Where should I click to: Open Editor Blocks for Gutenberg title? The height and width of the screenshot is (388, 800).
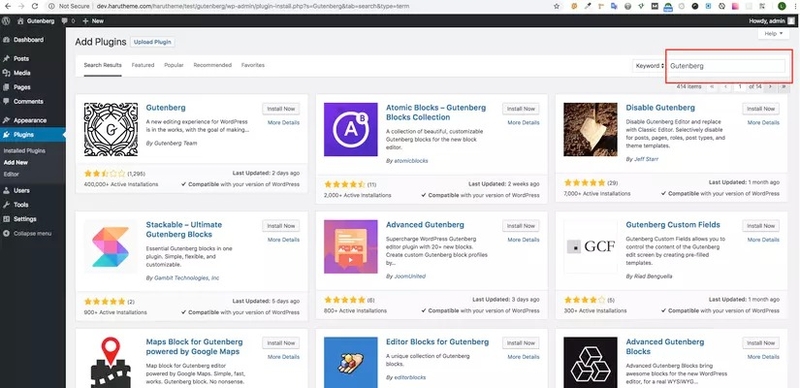click(437, 342)
